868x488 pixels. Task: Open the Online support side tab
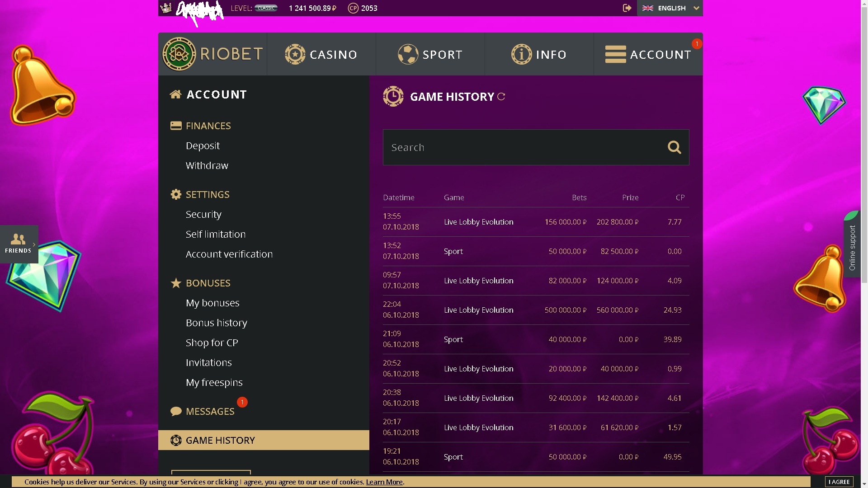852,248
